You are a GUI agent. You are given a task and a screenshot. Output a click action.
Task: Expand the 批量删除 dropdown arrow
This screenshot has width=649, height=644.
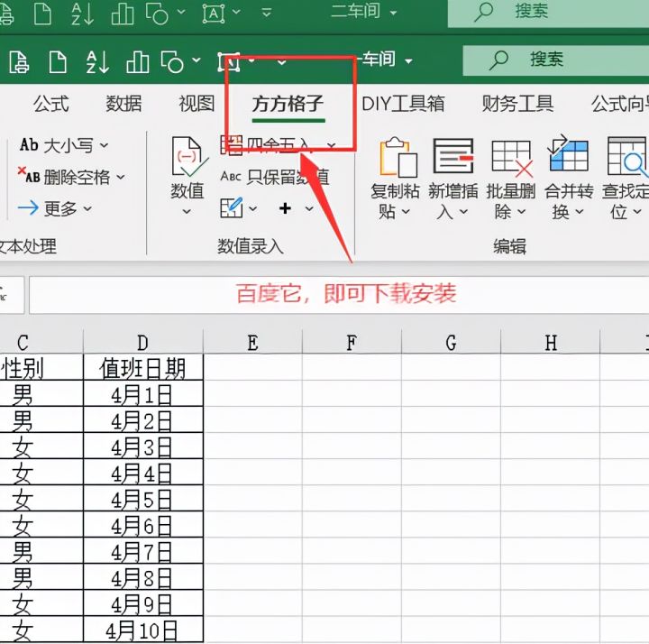pyautogui.click(x=522, y=212)
